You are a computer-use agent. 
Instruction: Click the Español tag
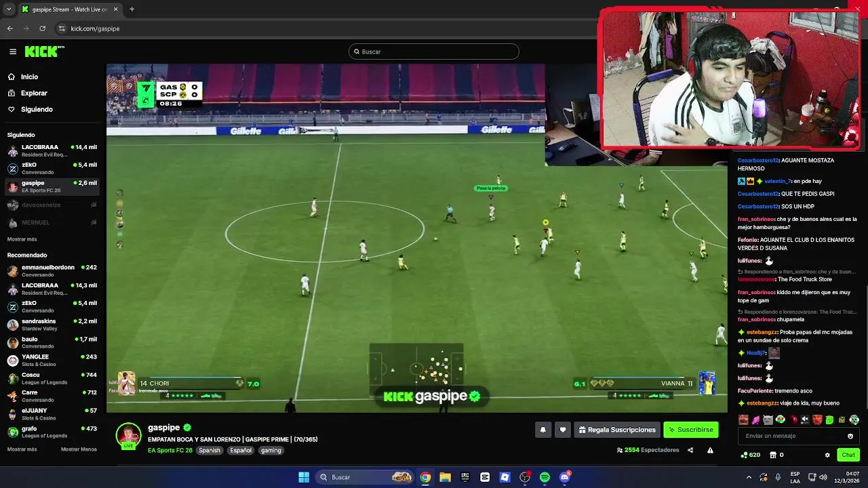[x=240, y=450]
